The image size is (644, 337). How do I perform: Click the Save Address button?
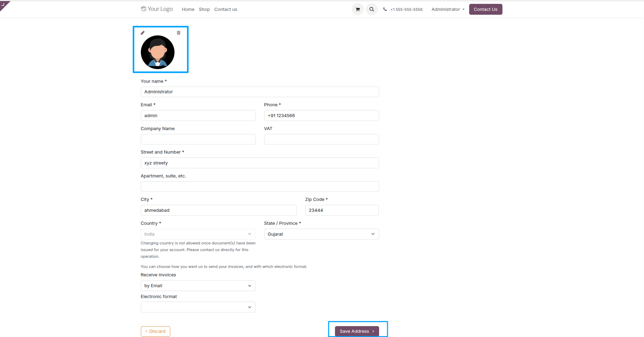click(x=356, y=331)
